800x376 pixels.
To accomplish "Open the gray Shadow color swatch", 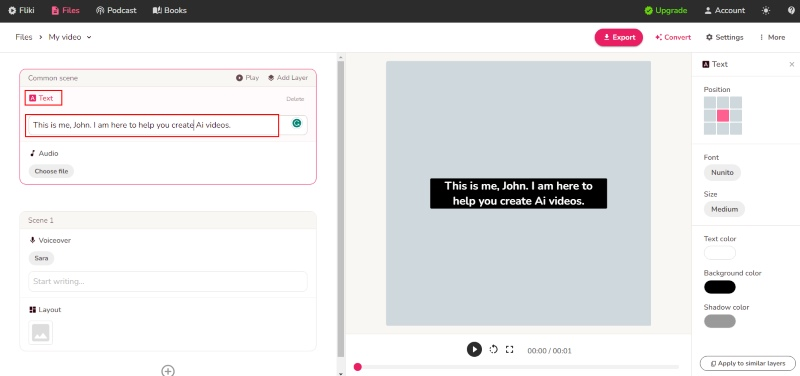I will pos(719,321).
